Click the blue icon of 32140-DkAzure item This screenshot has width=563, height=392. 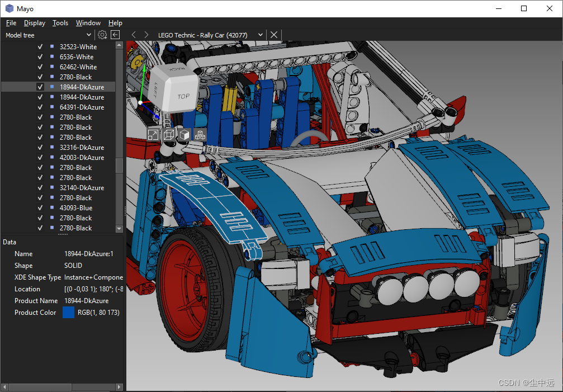pyautogui.click(x=52, y=187)
